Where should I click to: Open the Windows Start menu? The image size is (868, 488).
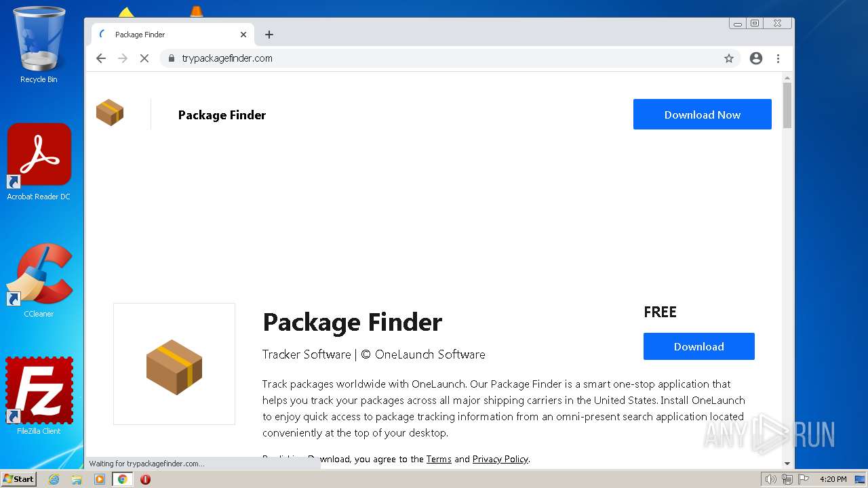[x=19, y=479]
